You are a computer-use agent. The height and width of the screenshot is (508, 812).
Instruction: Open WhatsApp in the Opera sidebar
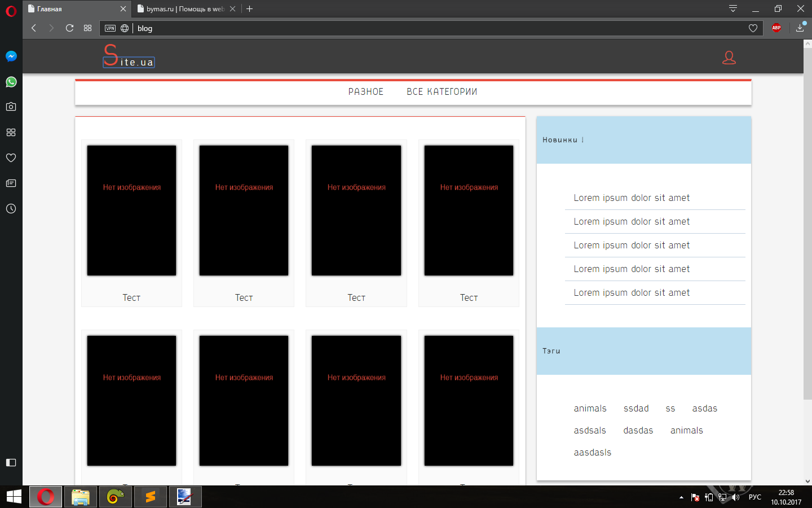coord(11,82)
